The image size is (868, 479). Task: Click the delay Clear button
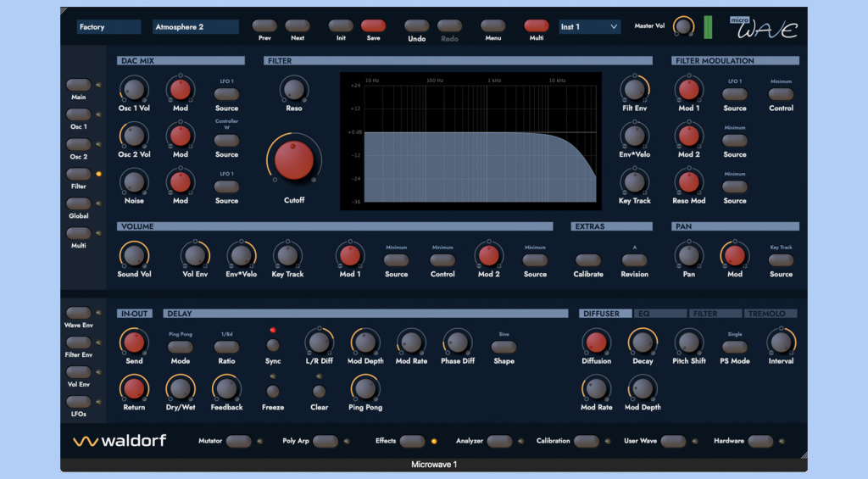pos(319,392)
